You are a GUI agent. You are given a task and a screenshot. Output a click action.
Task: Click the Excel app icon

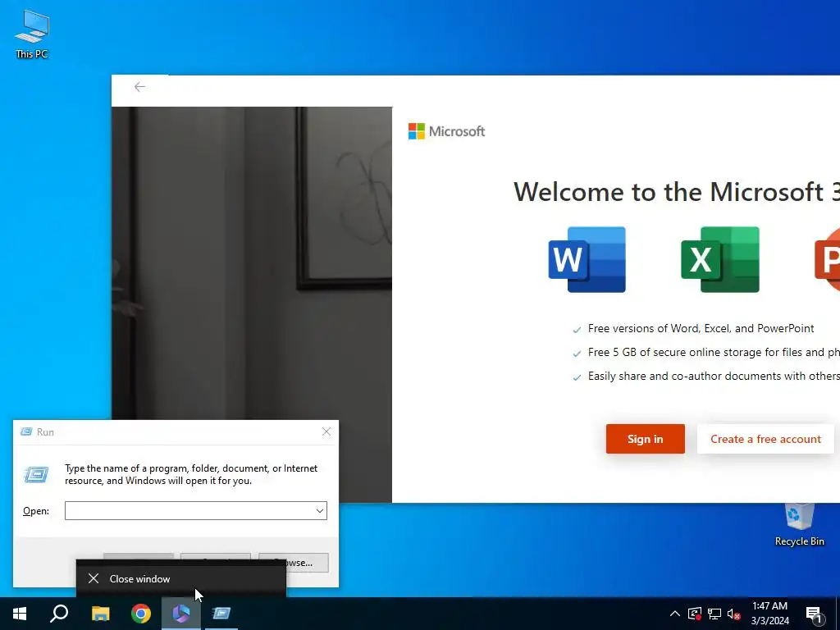tap(720, 260)
